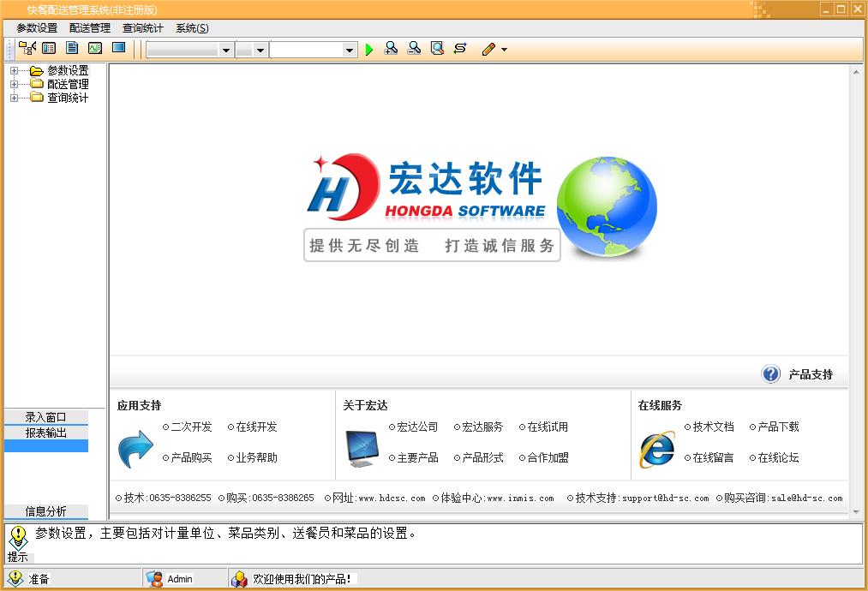Viewport: 868px width, 591px height.
Task: Click the pencil edit tool icon
Action: pyautogui.click(x=488, y=50)
